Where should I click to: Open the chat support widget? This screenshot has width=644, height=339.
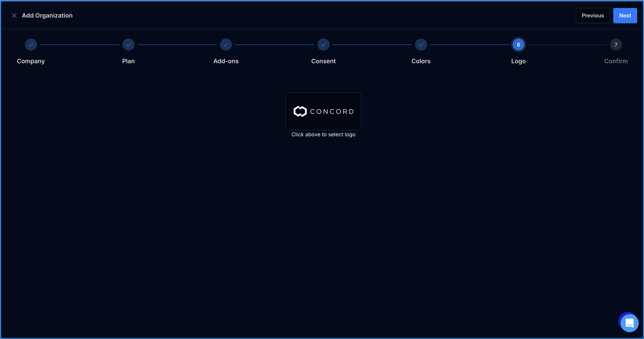pos(629,323)
